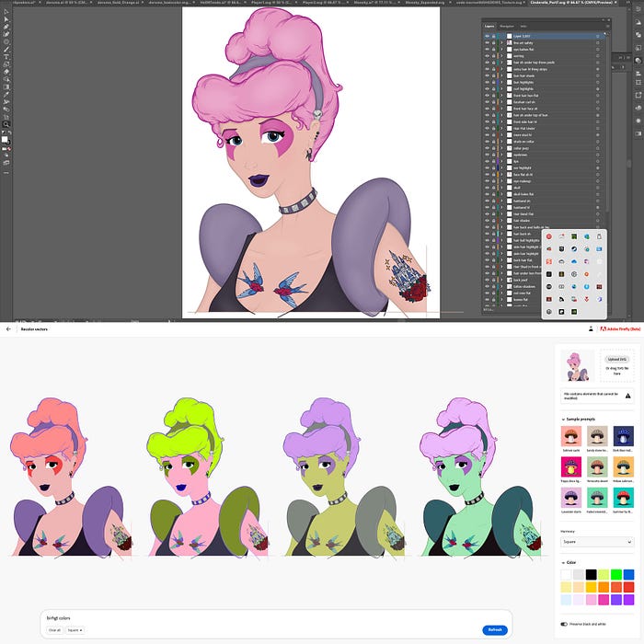The width and height of the screenshot is (644, 644).
Task: Expand the skull layer arrow
Action: 502,188
